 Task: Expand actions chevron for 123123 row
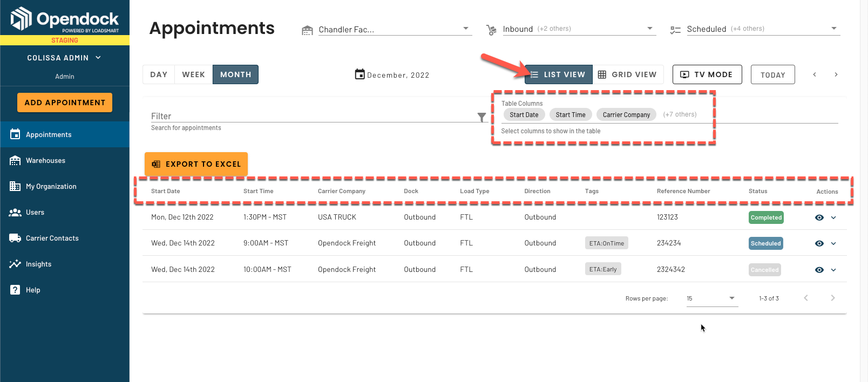tap(833, 217)
